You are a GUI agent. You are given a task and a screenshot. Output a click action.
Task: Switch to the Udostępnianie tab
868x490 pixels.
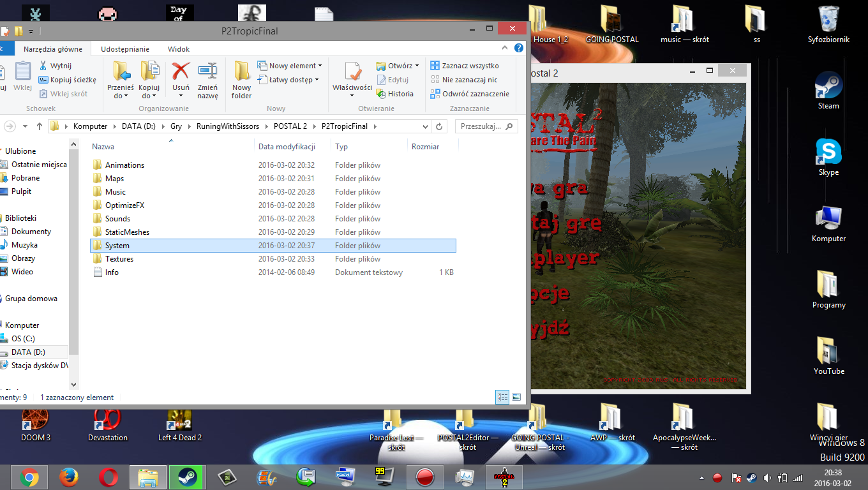point(125,49)
